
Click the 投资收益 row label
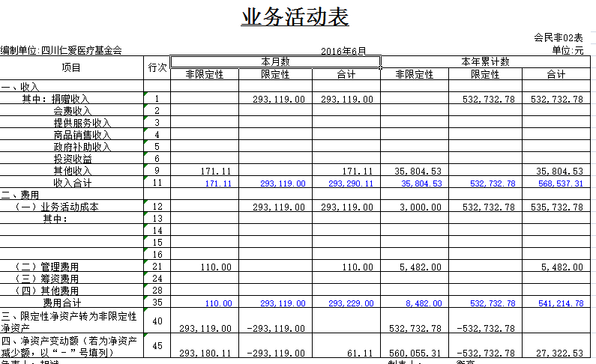point(73,159)
